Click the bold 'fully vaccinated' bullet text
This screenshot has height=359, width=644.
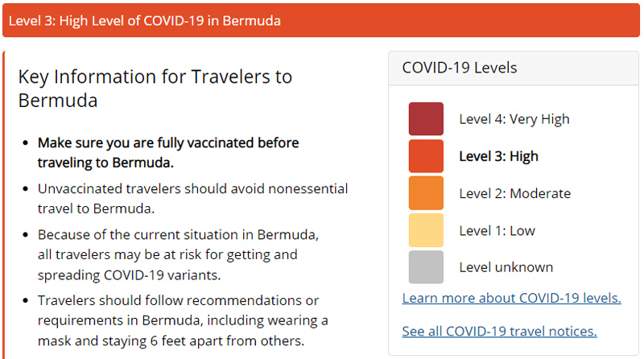167,152
